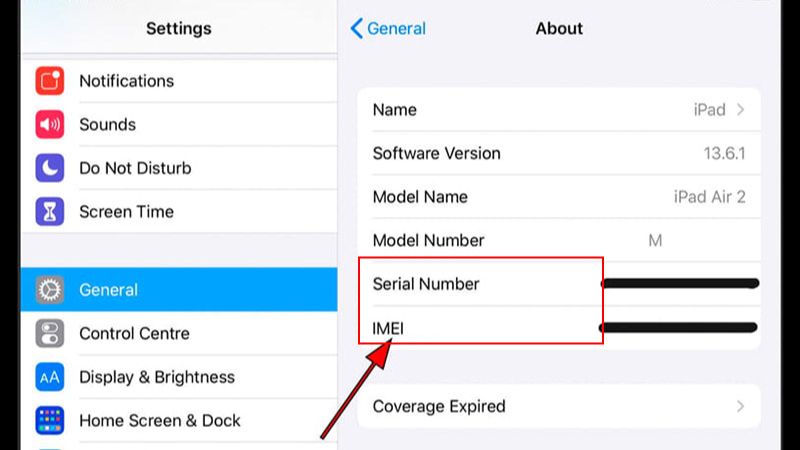Tap the Screen Time hourglass icon
This screenshot has width=800, height=450.
(50, 212)
